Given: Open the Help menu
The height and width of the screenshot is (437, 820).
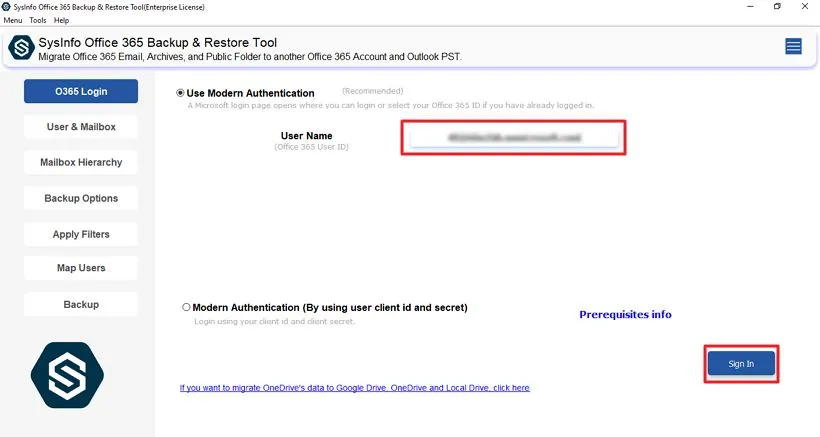Looking at the screenshot, I should tap(61, 20).
